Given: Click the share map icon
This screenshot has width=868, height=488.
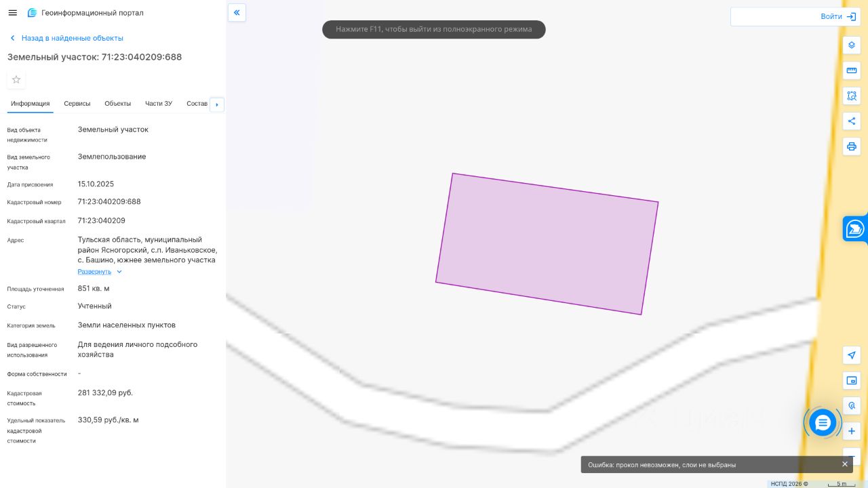Looking at the screenshot, I should click(x=852, y=121).
